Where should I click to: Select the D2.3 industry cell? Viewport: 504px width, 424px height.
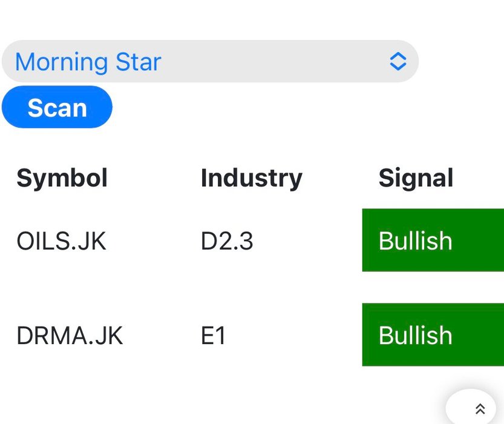(227, 241)
